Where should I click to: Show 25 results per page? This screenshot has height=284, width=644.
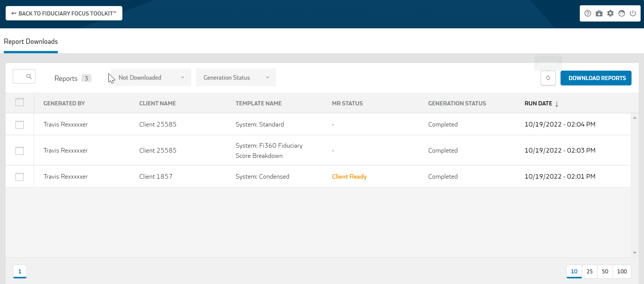pos(590,272)
